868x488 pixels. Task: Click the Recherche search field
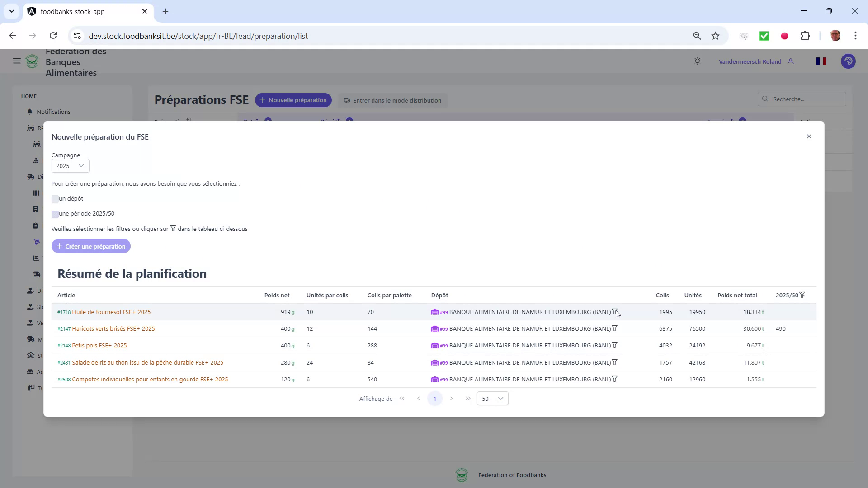pos(802,99)
